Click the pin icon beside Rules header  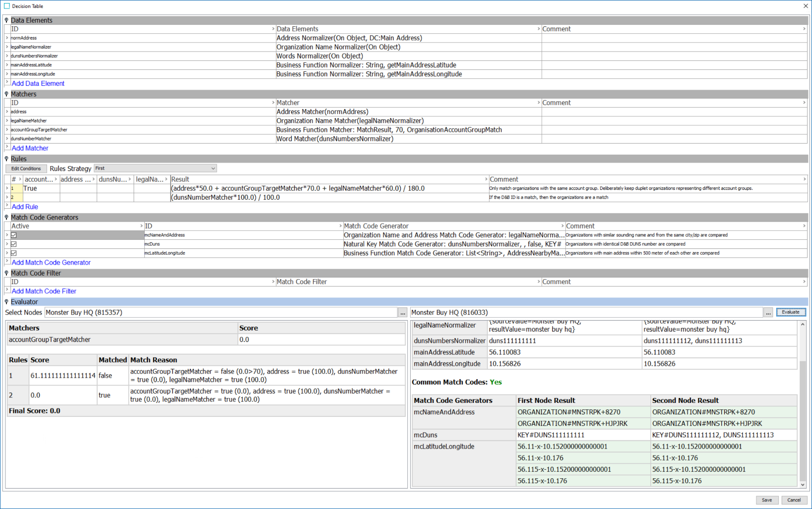click(6, 159)
